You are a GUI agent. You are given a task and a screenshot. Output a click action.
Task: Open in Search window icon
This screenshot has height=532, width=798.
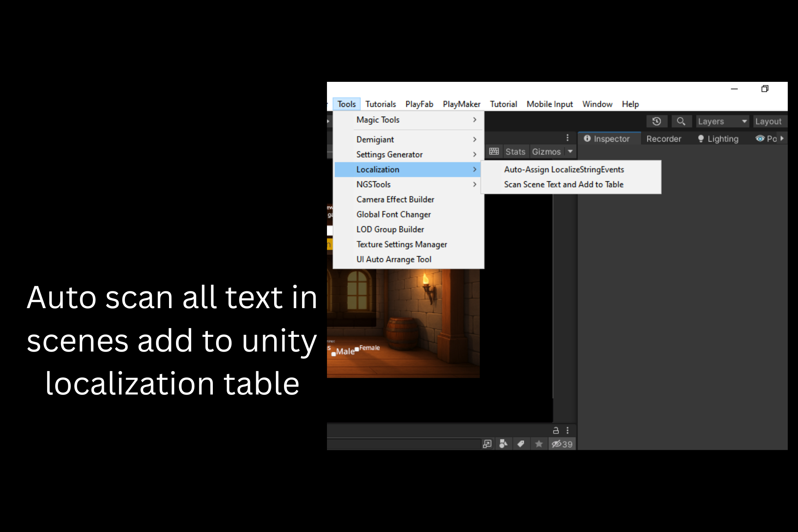pos(487,444)
